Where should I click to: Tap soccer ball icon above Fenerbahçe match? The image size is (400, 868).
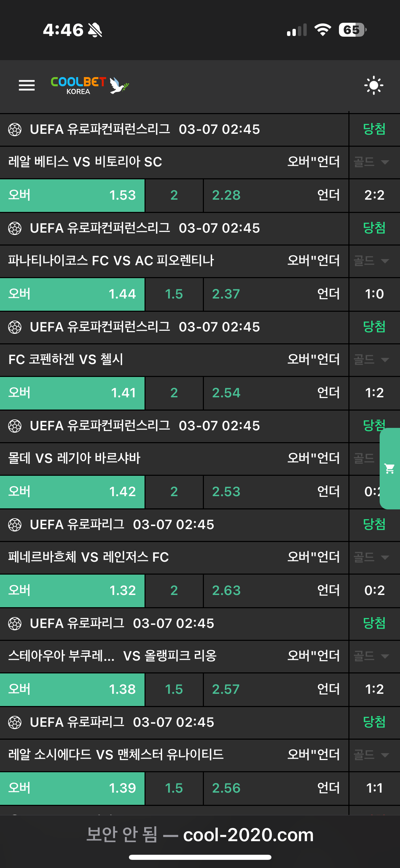click(x=15, y=525)
